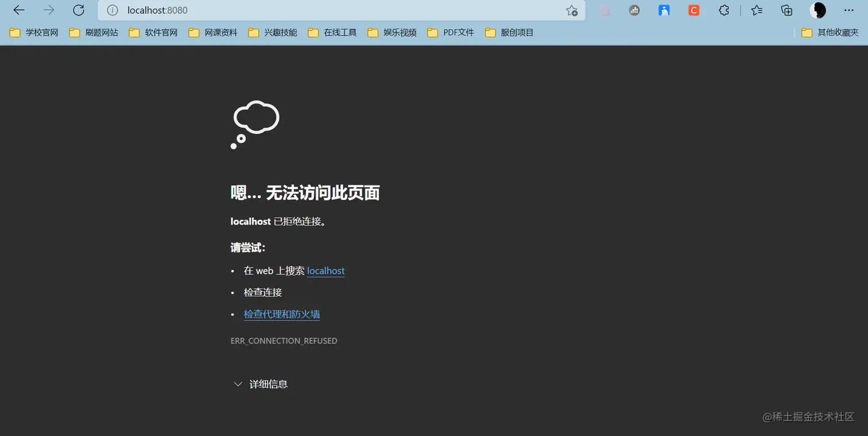Screen dimensions: 868x436
Task: Open the orange C extension icon
Action: click(693, 10)
